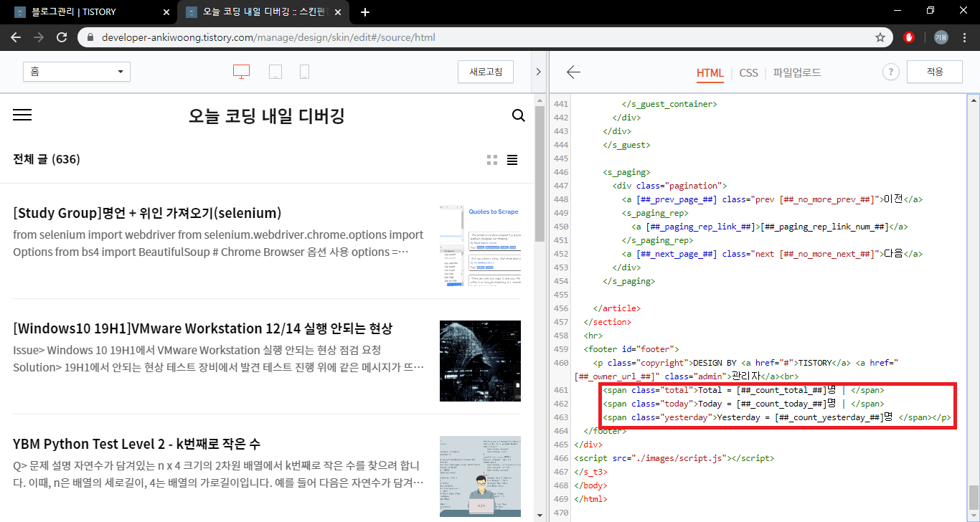This screenshot has width=980, height=522.
Task: Click the footer id line 459
Action: click(x=630, y=349)
